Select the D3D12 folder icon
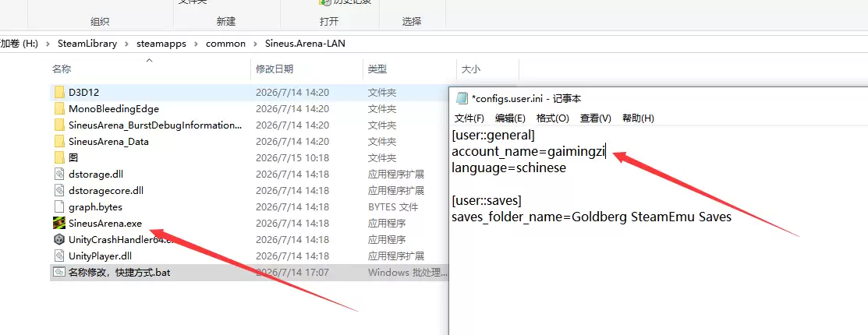 (x=59, y=92)
